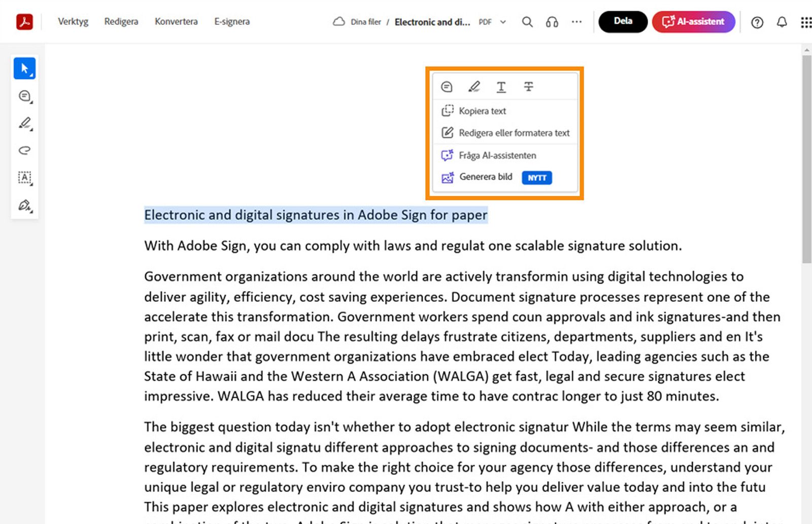Open the search tool in top bar
Viewport: 812px width, 524px height.
pyautogui.click(x=527, y=22)
